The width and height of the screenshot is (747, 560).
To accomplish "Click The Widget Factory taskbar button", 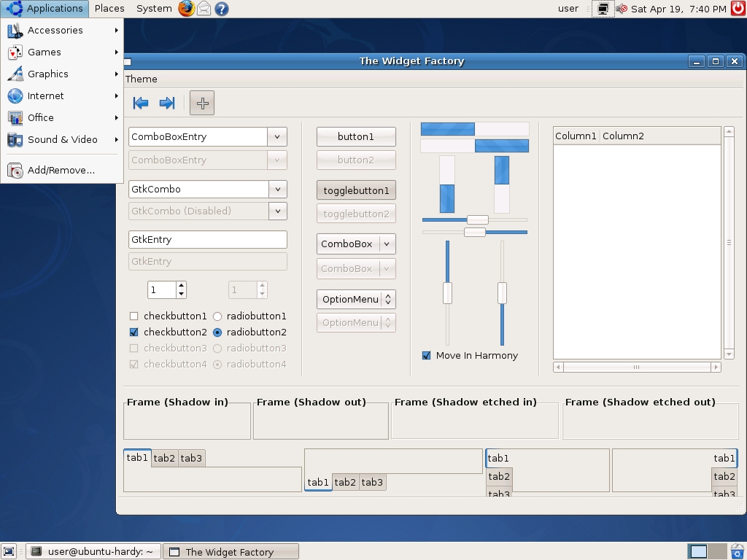I will (x=231, y=552).
